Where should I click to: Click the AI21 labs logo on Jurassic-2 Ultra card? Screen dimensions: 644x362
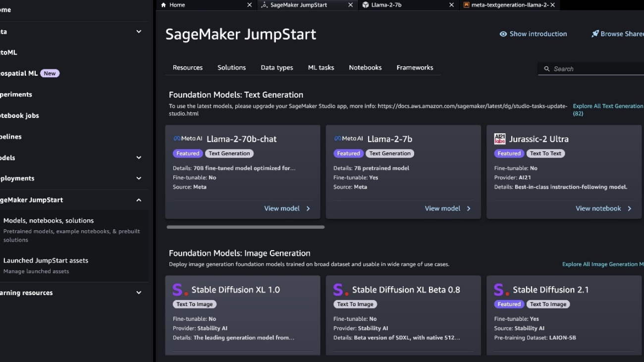click(500, 139)
